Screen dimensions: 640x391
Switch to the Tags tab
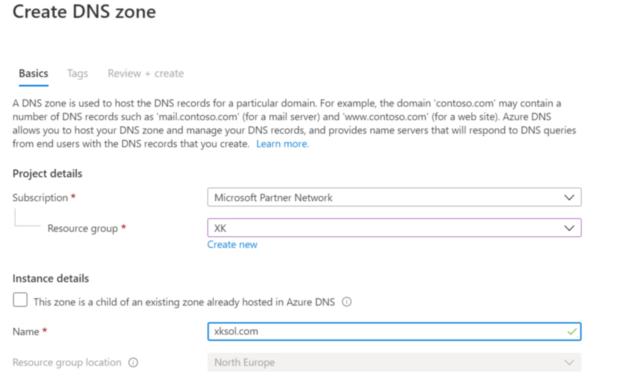tap(78, 73)
